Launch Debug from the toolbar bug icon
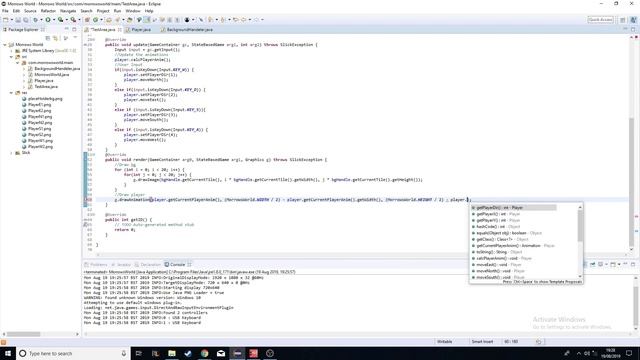Image resolution: width=640 pixels, height=360 pixels. tap(35, 20)
